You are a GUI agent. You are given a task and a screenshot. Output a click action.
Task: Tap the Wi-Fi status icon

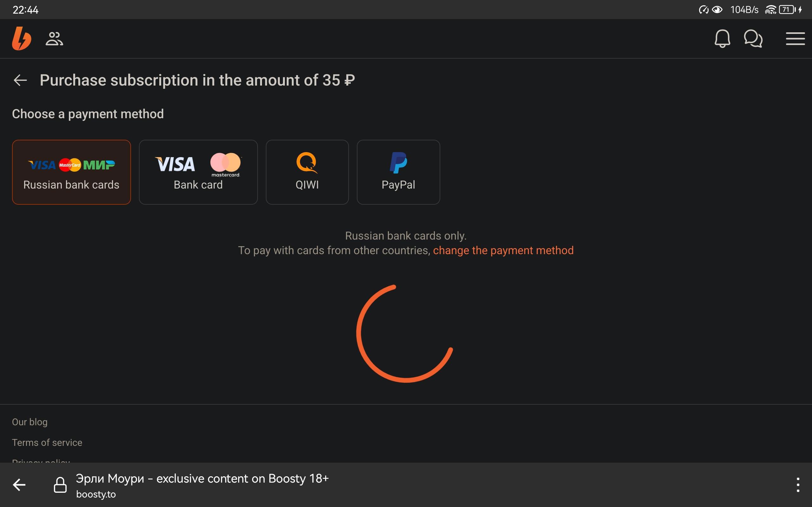pos(770,10)
